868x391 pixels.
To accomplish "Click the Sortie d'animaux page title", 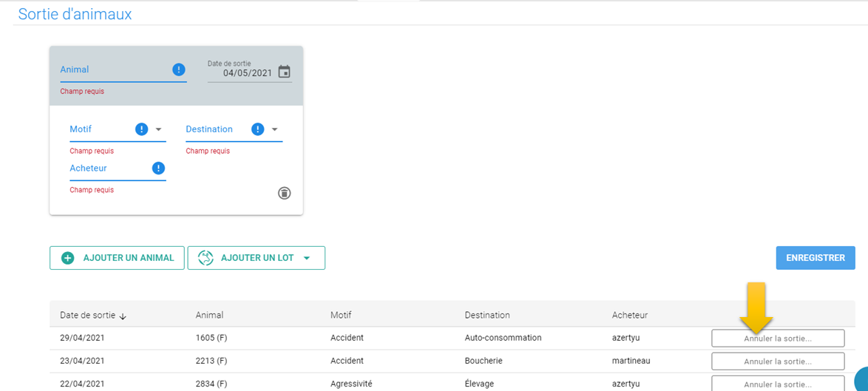I will coord(75,14).
